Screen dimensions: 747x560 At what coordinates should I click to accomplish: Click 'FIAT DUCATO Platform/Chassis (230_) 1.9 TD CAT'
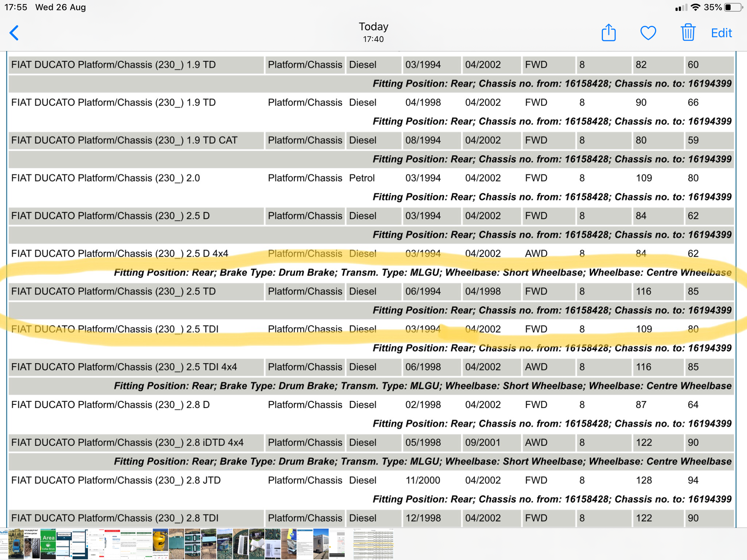124,140
